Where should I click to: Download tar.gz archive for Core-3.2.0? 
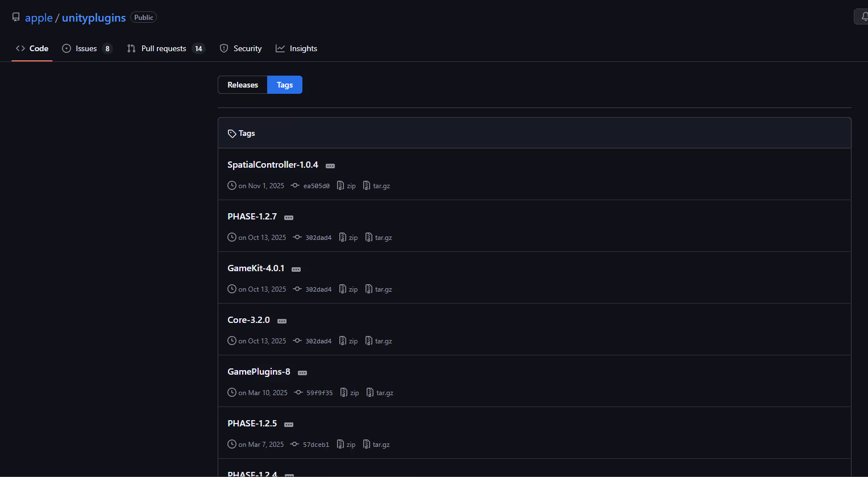pos(383,341)
